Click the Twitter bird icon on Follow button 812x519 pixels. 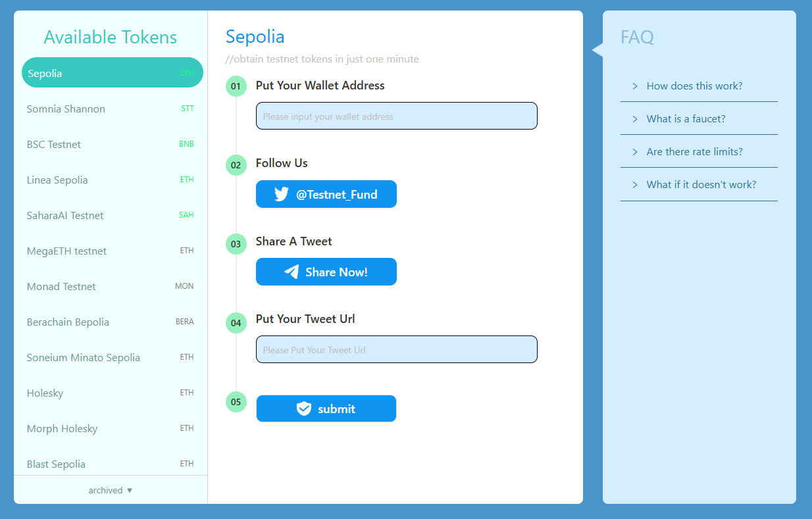[x=282, y=194]
